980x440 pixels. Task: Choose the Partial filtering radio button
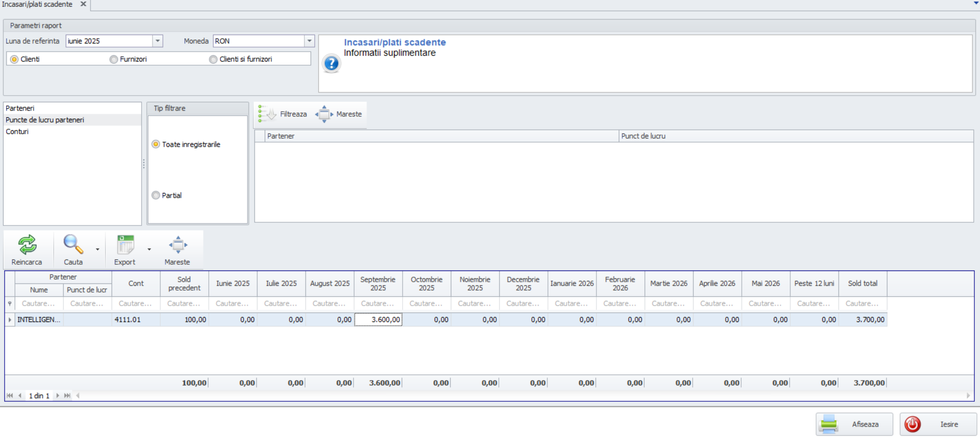156,195
